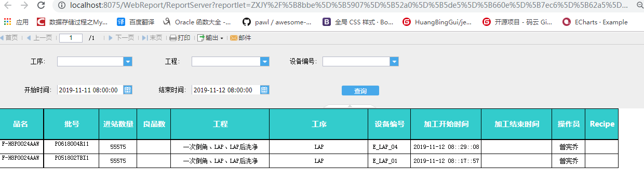This screenshot has height=194, width=644.
Task: Go to 下一页 next page
Action: [121, 38]
